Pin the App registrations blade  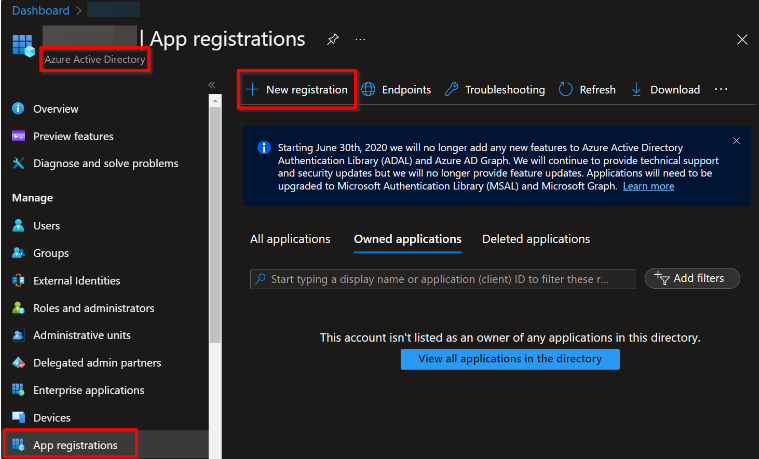(333, 39)
